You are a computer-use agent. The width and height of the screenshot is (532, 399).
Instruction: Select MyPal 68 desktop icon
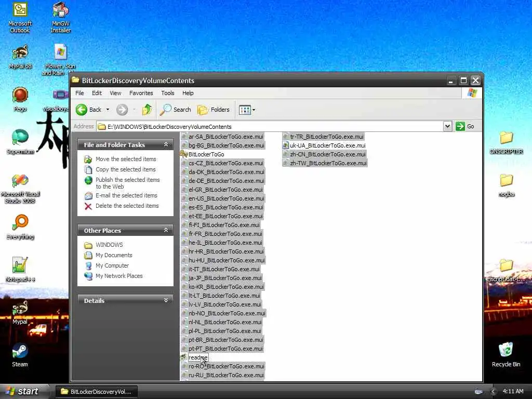click(x=20, y=57)
